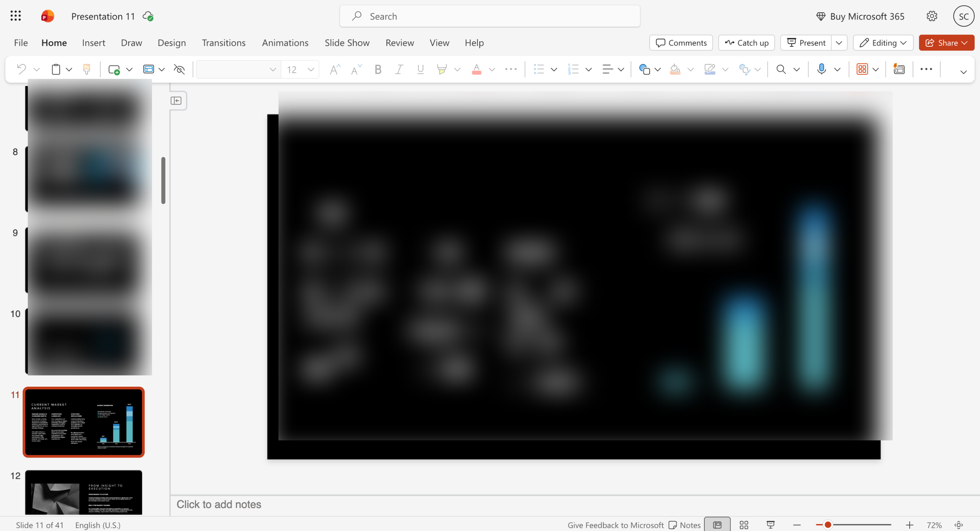Open the font size dropdown

coord(311,69)
